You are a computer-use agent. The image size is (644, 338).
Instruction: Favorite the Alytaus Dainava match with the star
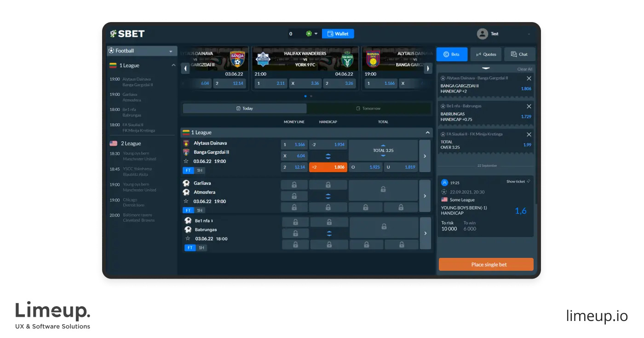tap(187, 161)
